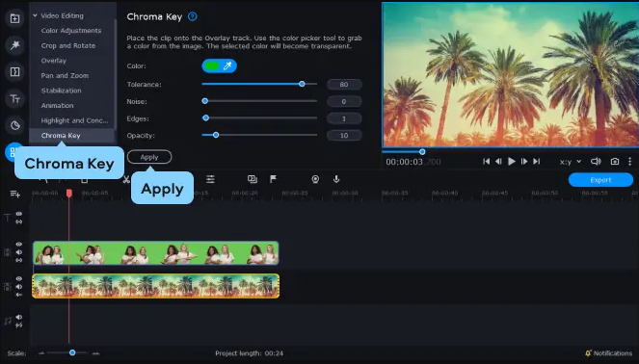The width and height of the screenshot is (639, 364).
Task: Click the Opacity value field showing 10
Action: (344, 136)
